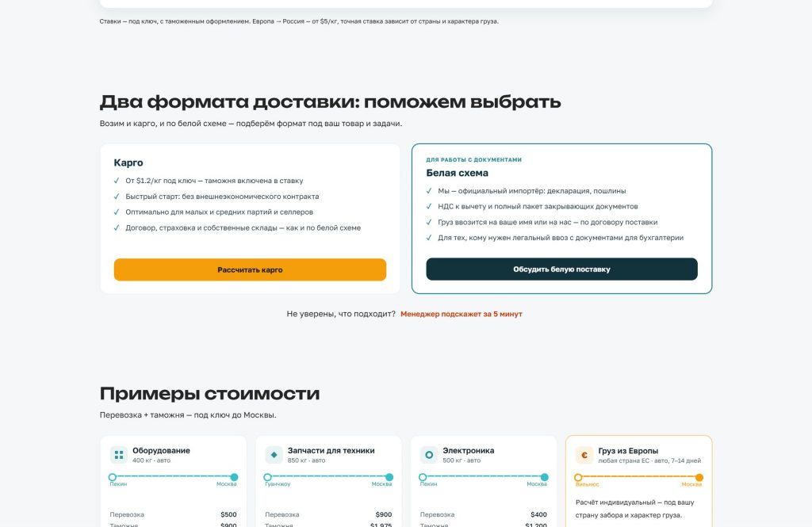Click the Электроника circle icon
Viewport: 812px width, 527px height.
click(429, 455)
